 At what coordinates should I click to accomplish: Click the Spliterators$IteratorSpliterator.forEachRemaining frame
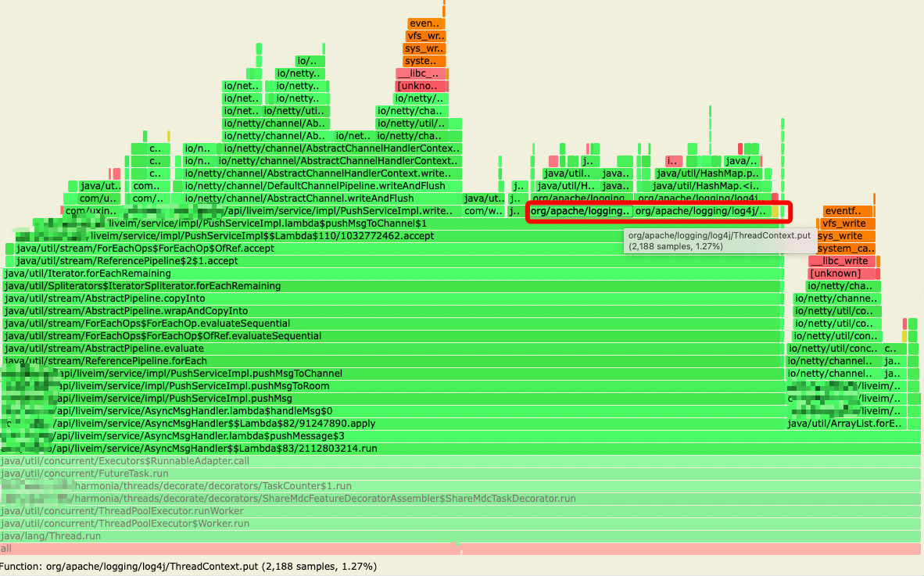click(391, 286)
